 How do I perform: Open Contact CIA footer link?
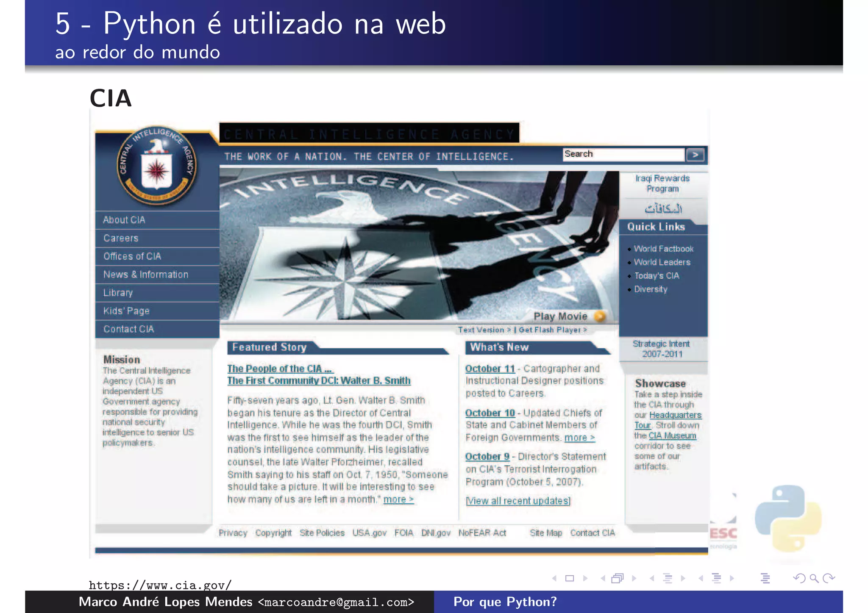pyautogui.click(x=592, y=533)
